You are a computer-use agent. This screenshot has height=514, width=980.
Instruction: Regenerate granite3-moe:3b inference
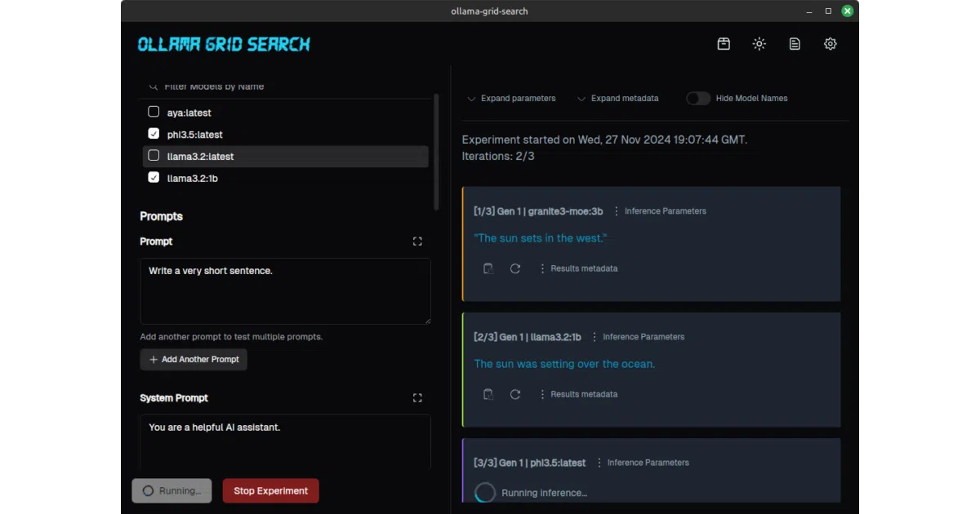pos(515,268)
